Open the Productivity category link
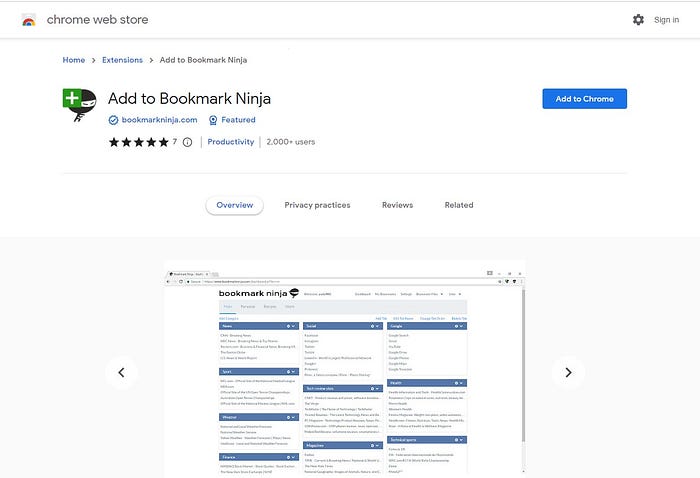 coord(230,141)
